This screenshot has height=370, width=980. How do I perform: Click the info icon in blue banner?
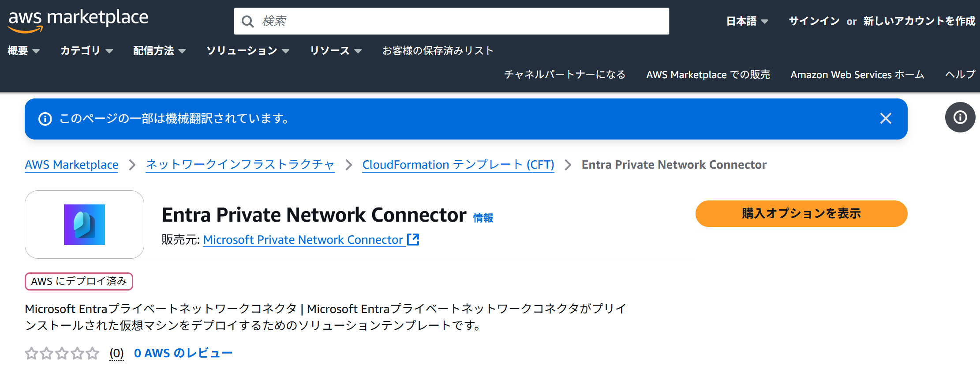point(45,119)
